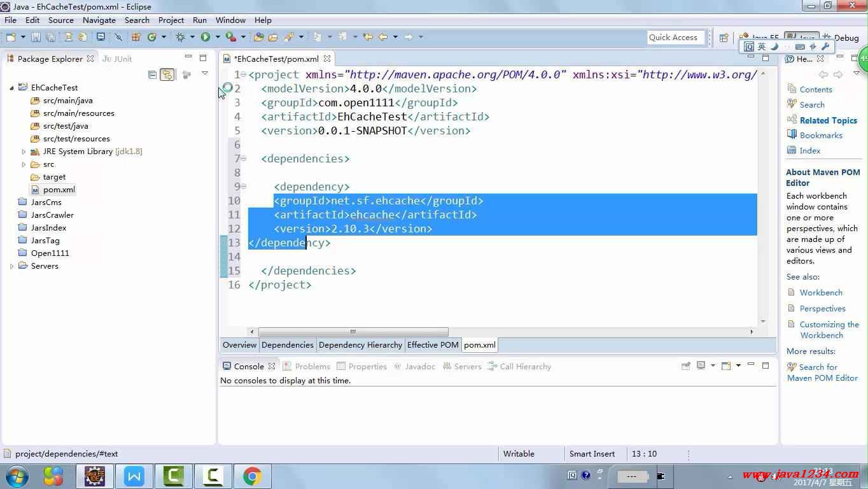This screenshot has width=868, height=489.
Task: Open dropdown arrow beside New icon
Action: click(x=23, y=37)
